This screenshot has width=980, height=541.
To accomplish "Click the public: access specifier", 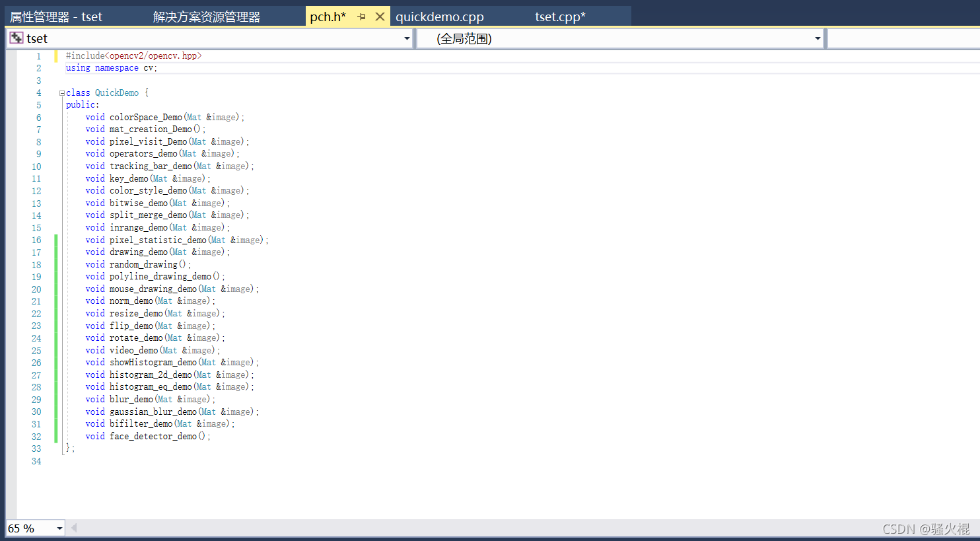I will click(83, 104).
